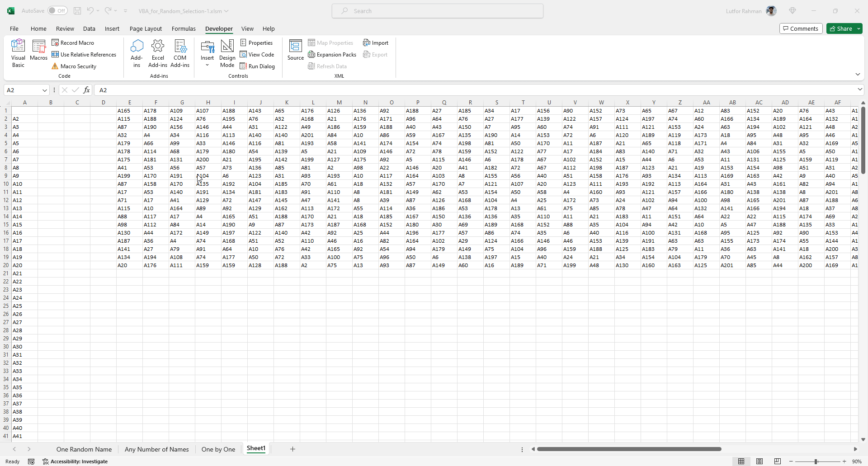Open the XML Source pane
Viewport: 868px width, 466px height.
tap(295, 50)
